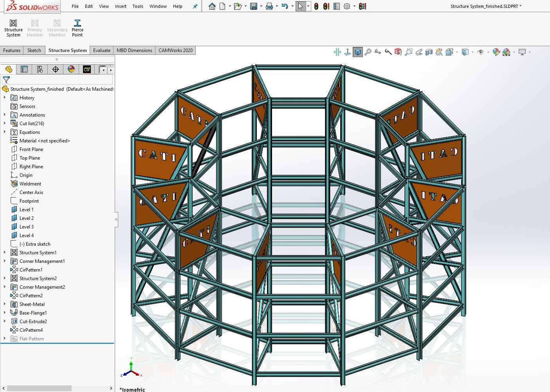Viewport: 550px width, 392px height.
Task: Open the FeatureManager design tree tab
Action: 9,69
